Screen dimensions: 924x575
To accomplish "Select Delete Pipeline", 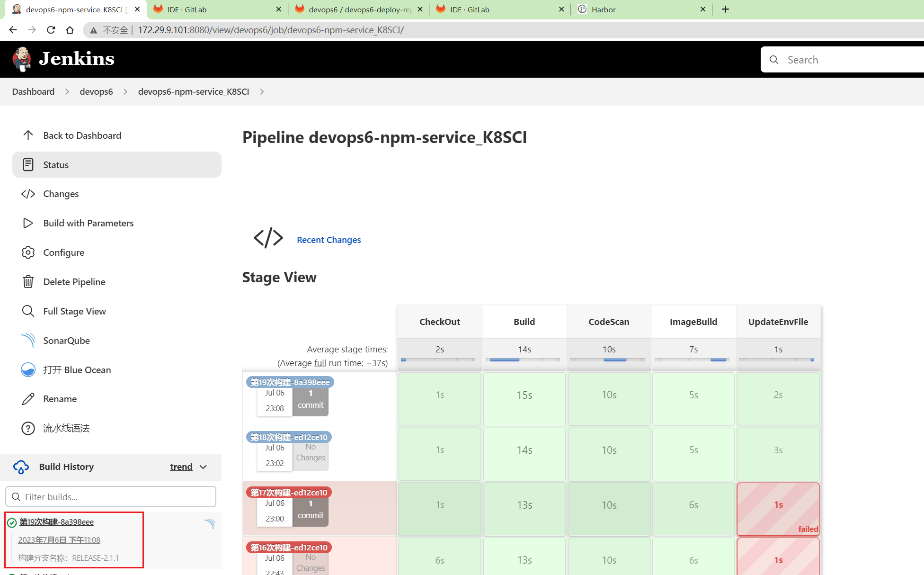I will point(117,282).
